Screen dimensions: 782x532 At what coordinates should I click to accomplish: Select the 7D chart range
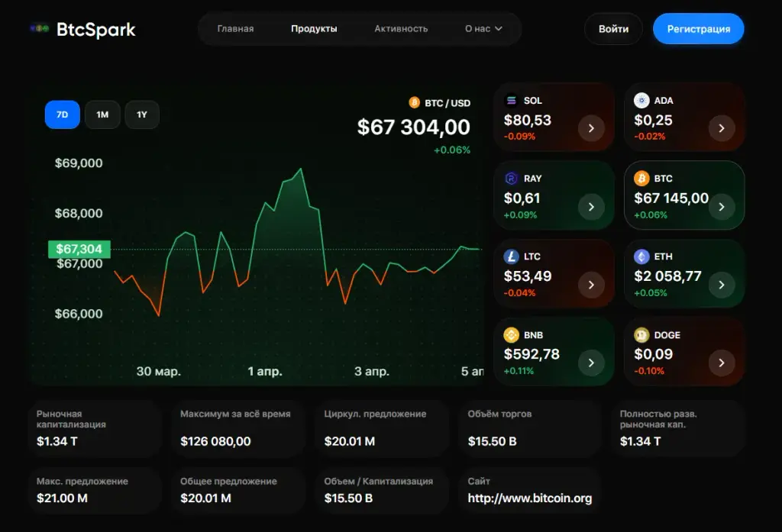pyautogui.click(x=63, y=114)
